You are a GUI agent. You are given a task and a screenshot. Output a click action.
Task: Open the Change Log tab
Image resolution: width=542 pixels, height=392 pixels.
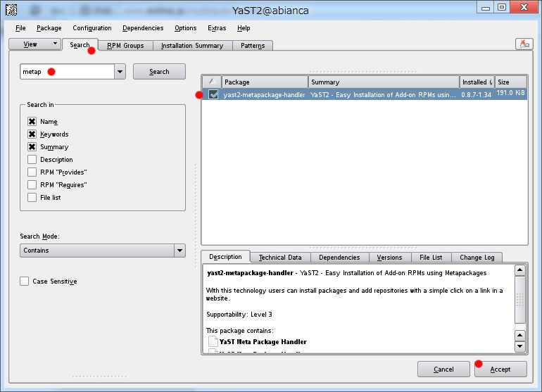pos(477,257)
